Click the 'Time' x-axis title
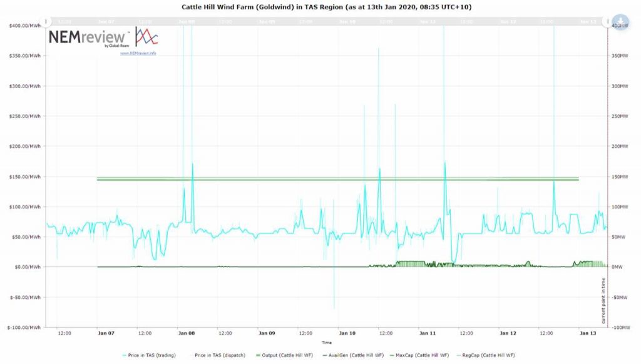This screenshot has height=364, width=641. point(326,342)
